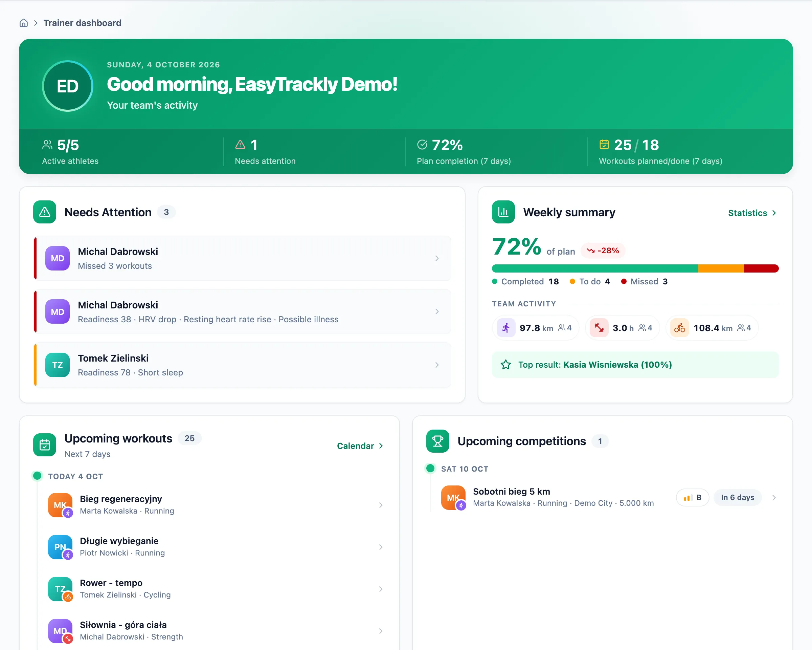Screen dimensions: 812x650
Task: Click the TZ avatar for Tomek Zielinski readiness alert
Action: point(58,365)
